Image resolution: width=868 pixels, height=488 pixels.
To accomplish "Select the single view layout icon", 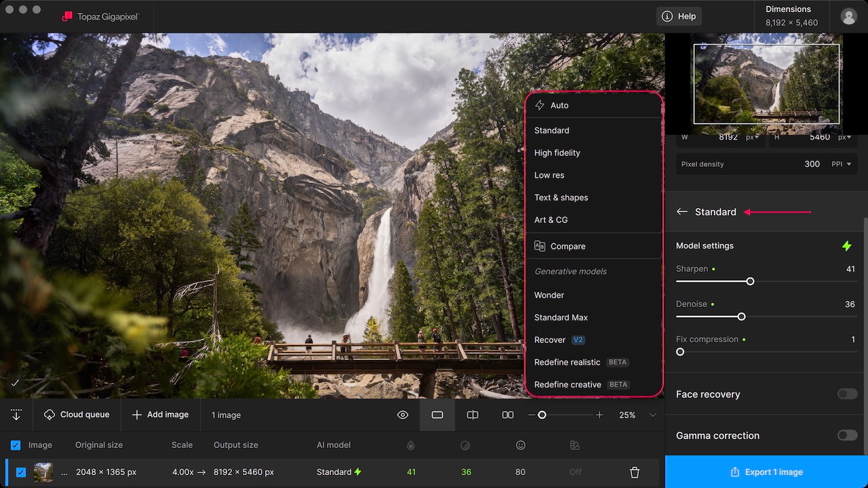I will [x=437, y=415].
